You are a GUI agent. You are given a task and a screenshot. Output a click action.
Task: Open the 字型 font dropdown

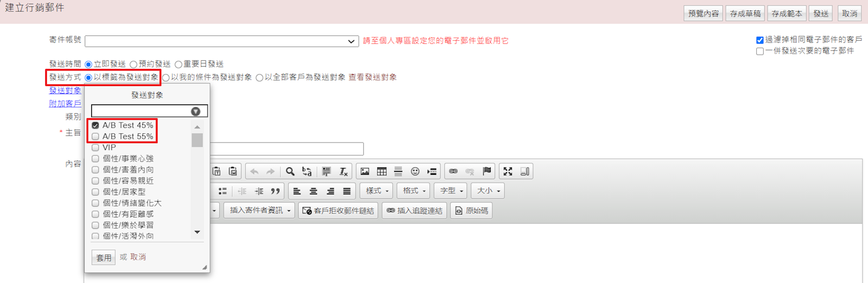(451, 191)
